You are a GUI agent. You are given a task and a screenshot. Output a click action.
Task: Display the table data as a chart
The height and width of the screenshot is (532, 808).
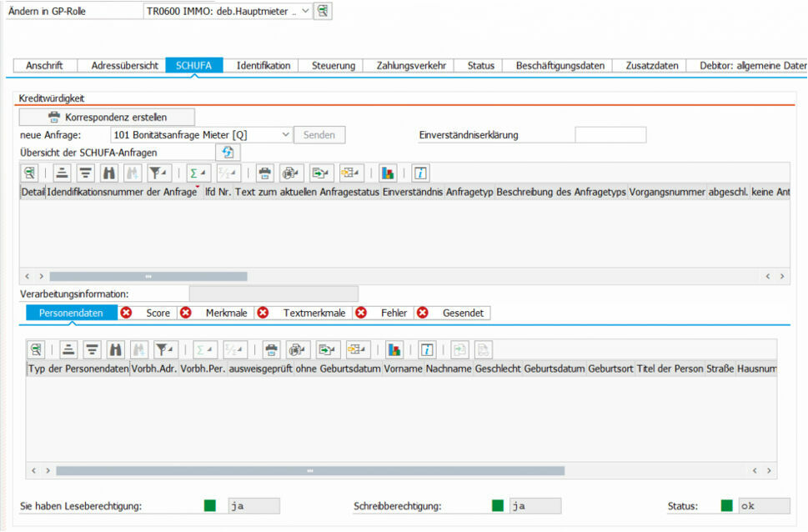[387, 173]
